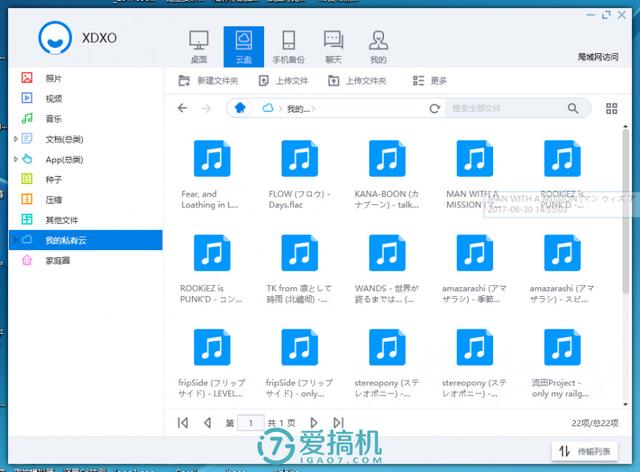
Task: Select file amazarashi - スピ...
Action: click(562, 269)
